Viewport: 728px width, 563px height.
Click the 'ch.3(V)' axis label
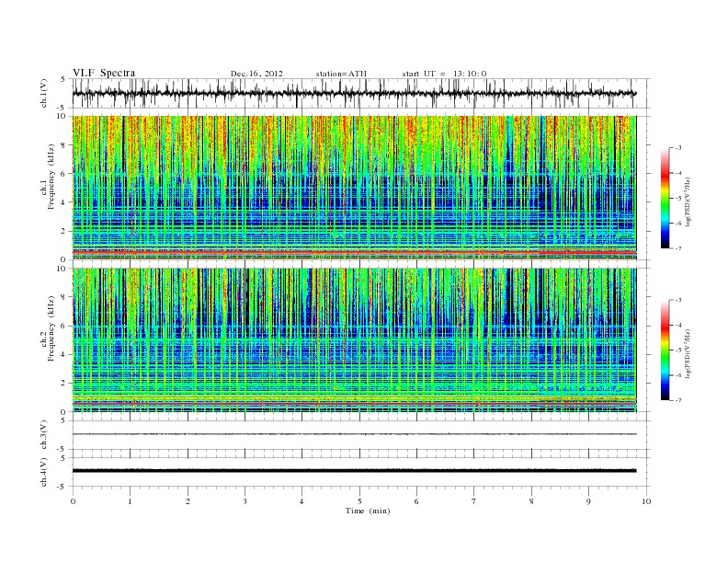click(x=43, y=435)
